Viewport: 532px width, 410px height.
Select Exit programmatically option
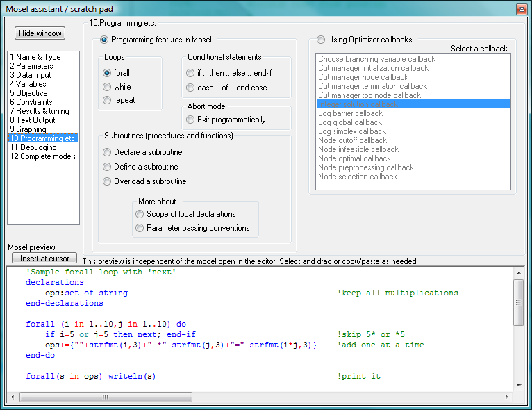coord(190,120)
